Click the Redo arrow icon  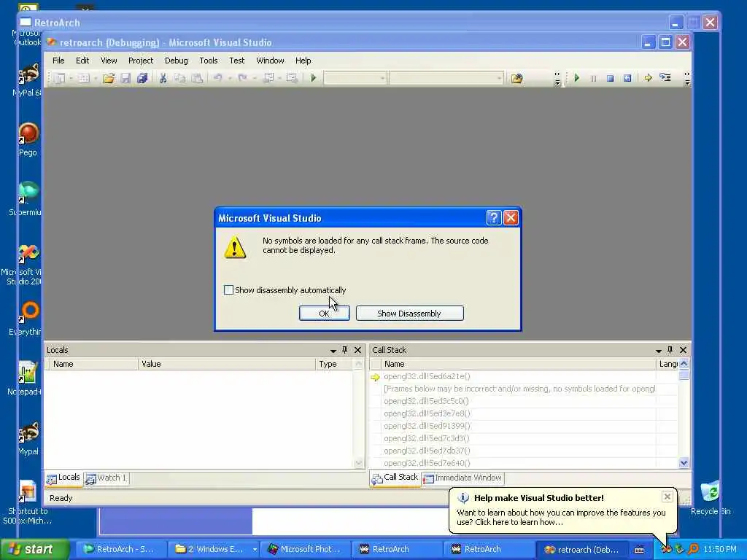[242, 77]
